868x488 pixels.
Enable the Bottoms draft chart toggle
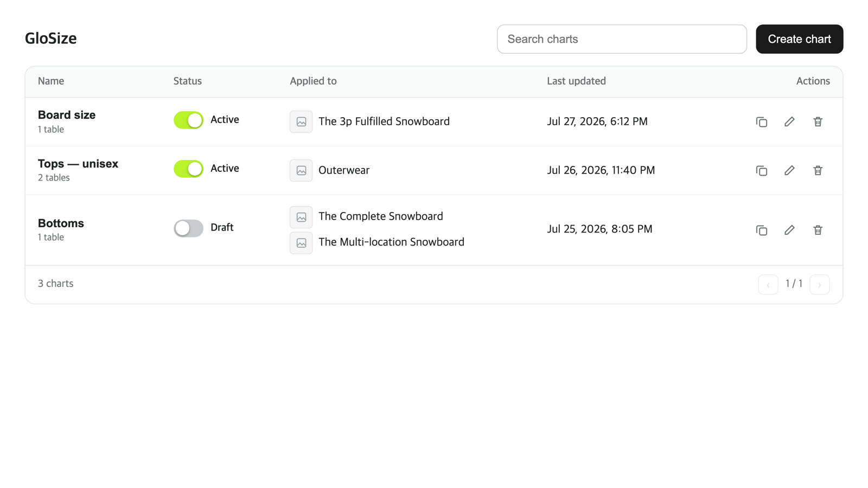tap(188, 228)
